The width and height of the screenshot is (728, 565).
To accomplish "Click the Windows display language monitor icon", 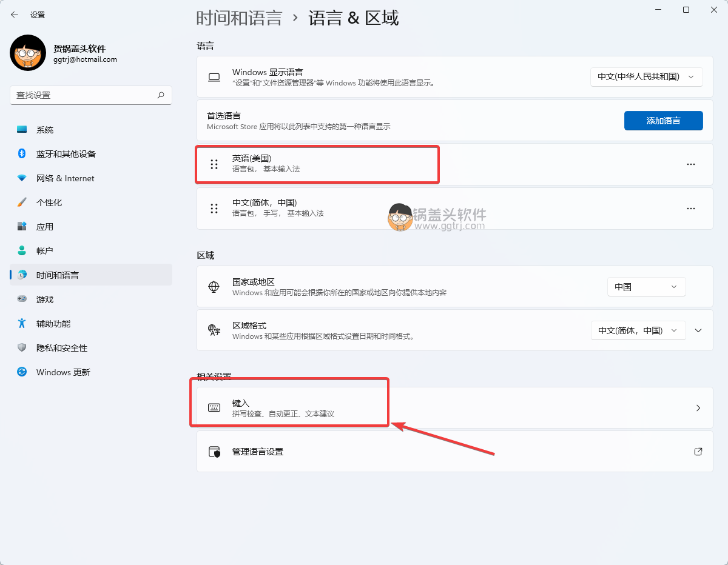I will [214, 77].
